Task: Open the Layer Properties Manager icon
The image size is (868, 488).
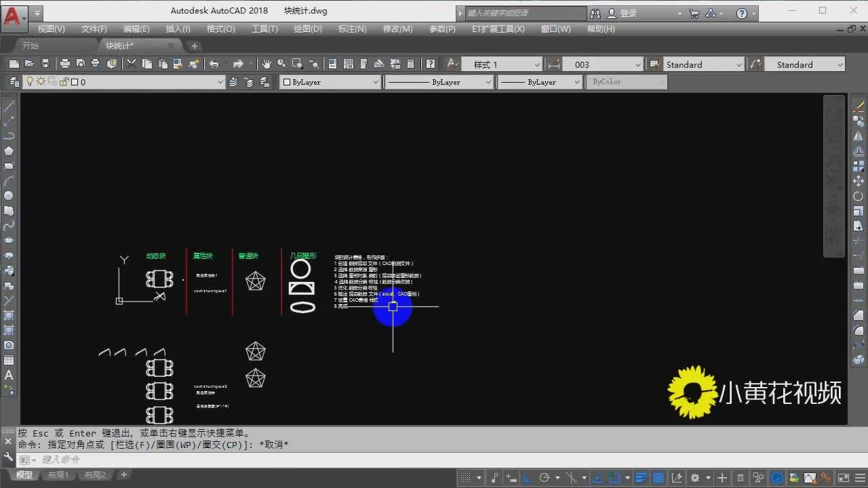Action: pos(14,81)
